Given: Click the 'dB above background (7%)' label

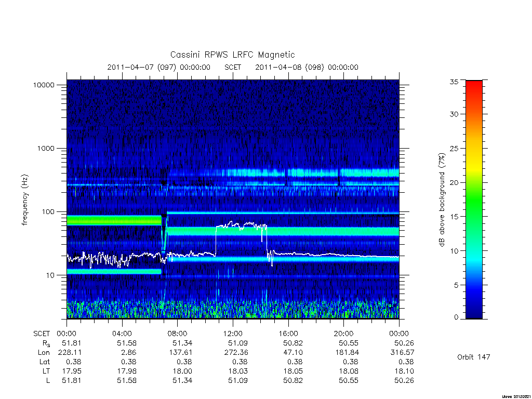Looking at the screenshot, I should coord(442,199).
